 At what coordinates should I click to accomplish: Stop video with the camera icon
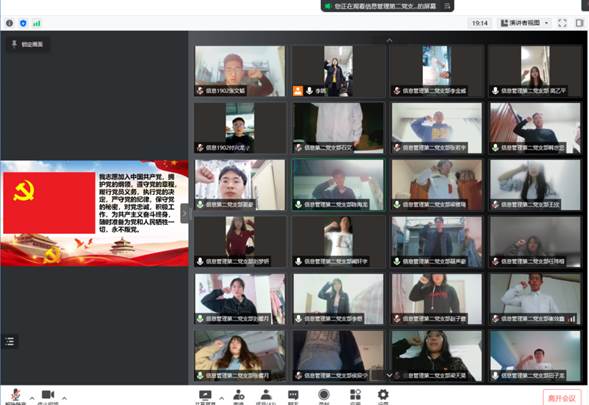tap(48, 395)
